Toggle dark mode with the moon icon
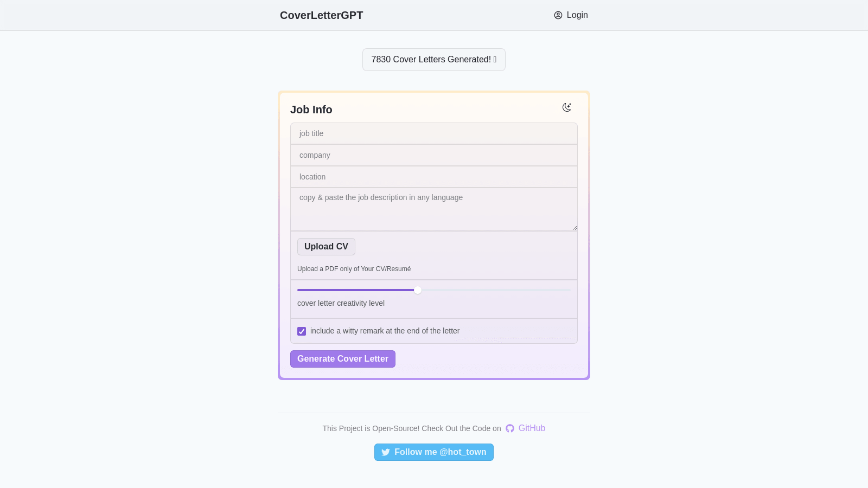This screenshot has height=488, width=868. tap(567, 107)
